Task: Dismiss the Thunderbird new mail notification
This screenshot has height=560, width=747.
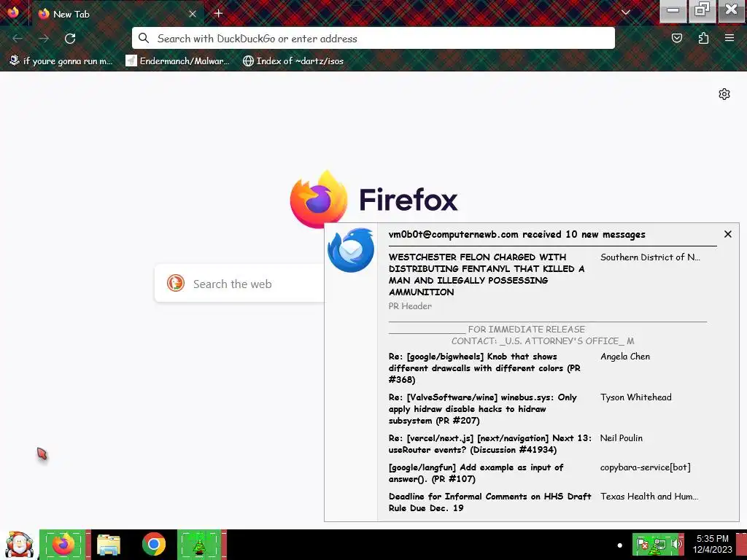Action: click(x=727, y=234)
